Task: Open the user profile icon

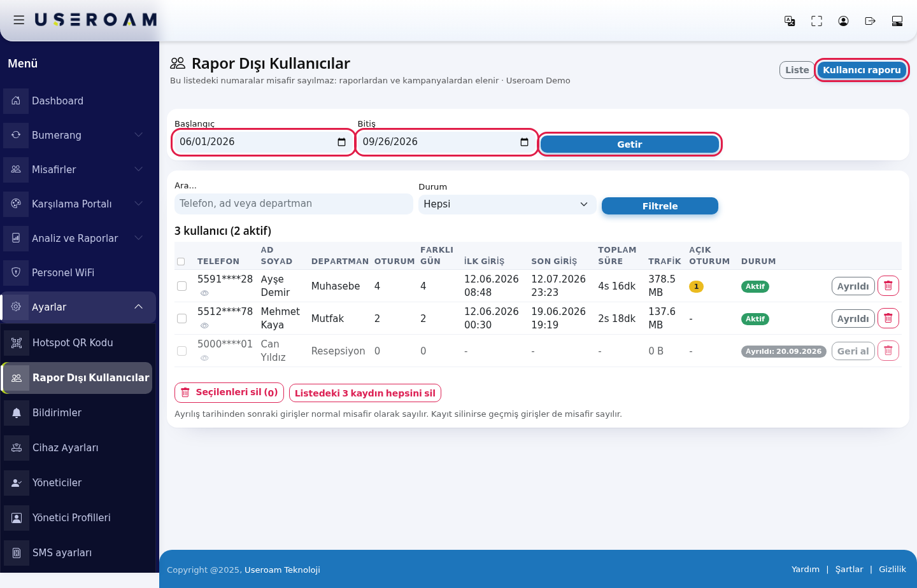Action: (x=843, y=21)
